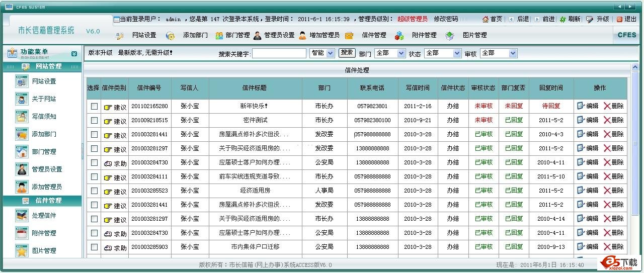Image resolution: width=644 pixels, height=273 pixels.
Task: Click the 网站设置 icon in the sidebar
Action: click(x=22, y=81)
